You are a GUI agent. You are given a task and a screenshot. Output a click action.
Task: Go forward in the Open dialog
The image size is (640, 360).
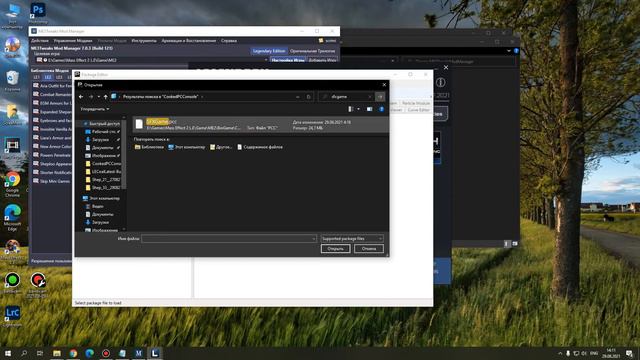[x=91, y=97]
